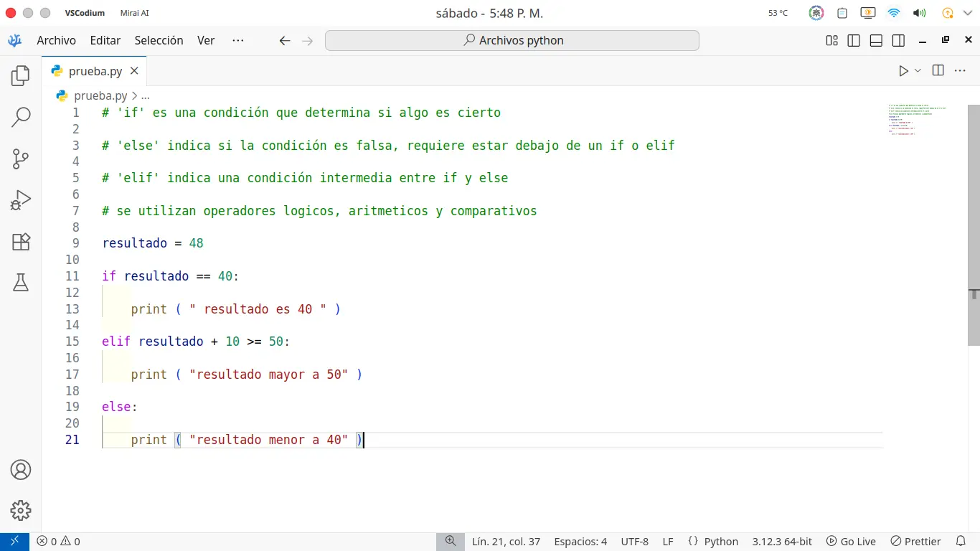This screenshot has width=980, height=551.
Task: Click the " resultado es 40 " string
Action: tap(258, 309)
